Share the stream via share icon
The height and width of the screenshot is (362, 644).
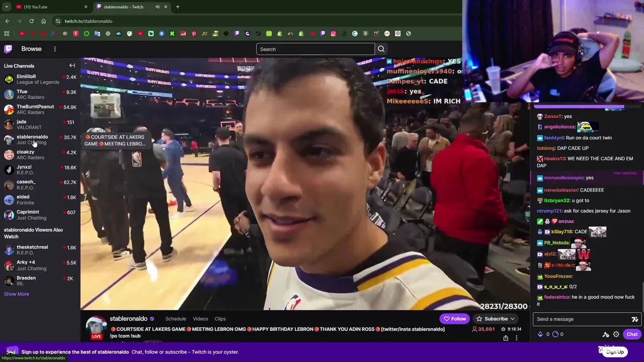pyautogui.click(x=506, y=338)
